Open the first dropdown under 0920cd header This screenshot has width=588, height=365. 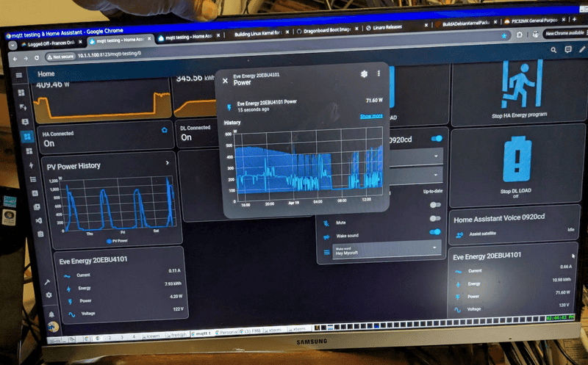point(416,156)
